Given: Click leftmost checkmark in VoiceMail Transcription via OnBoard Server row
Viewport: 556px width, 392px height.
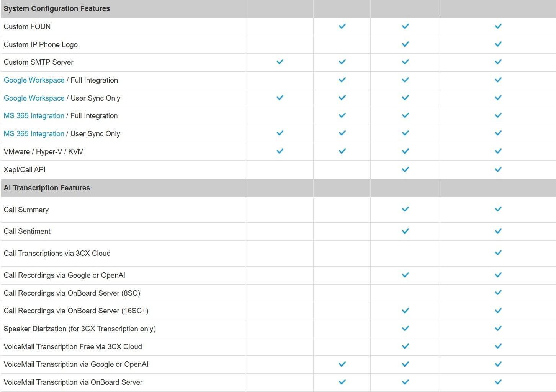Looking at the screenshot, I should pyautogui.click(x=342, y=382).
